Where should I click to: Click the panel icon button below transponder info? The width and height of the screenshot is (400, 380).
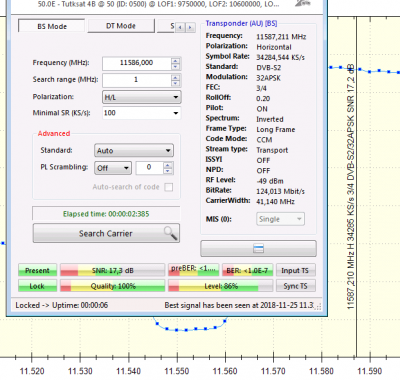258,249
